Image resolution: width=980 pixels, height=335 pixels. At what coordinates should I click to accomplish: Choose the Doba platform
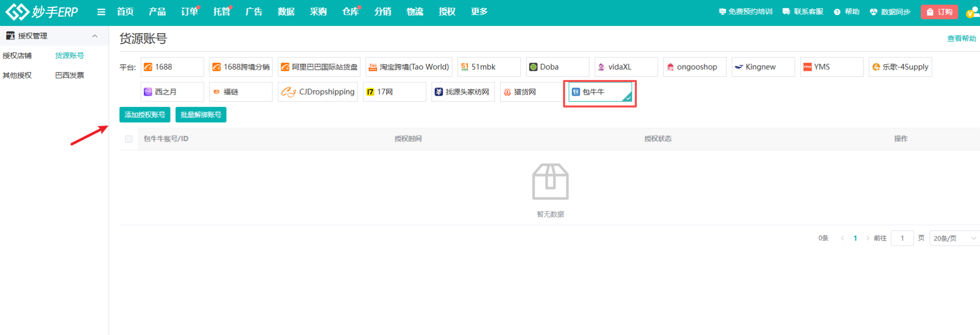click(x=557, y=67)
